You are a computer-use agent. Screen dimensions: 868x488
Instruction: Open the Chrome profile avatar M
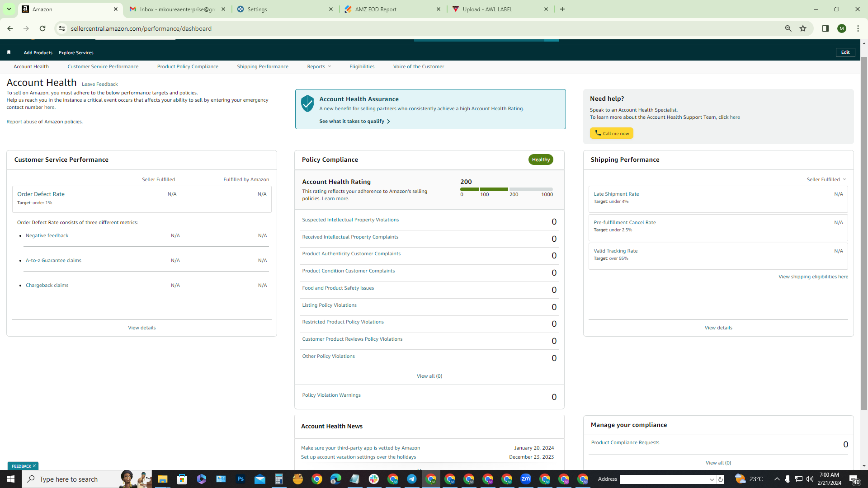click(841, 28)
